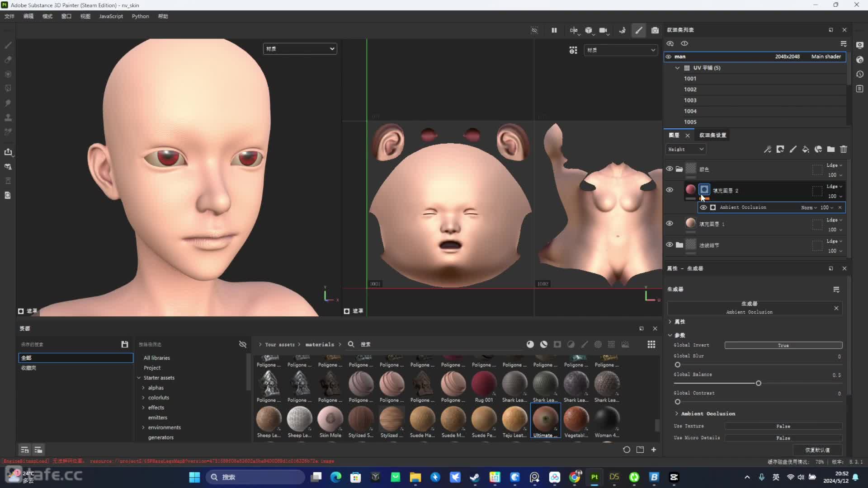Open the Height channel dropdown in layers
868x488 pixels.
click(x=686, y=149)
